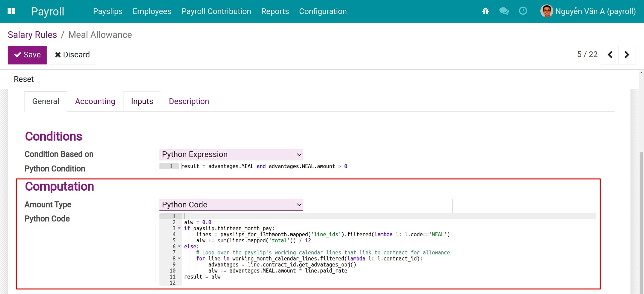Click the user avatar picture
Viewport: 644px width, 294px height.
547,11
